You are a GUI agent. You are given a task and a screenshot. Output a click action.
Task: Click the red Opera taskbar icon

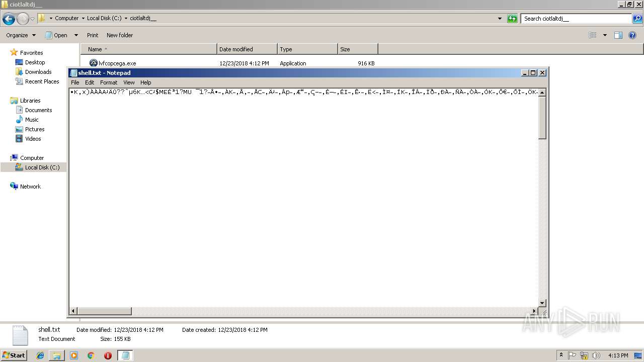point(108,355)
